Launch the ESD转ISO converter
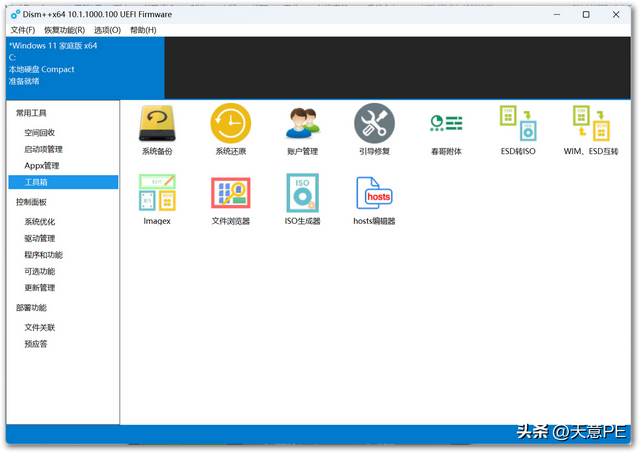Viewport: 640px width, 453px height. (x=518, y=130)
